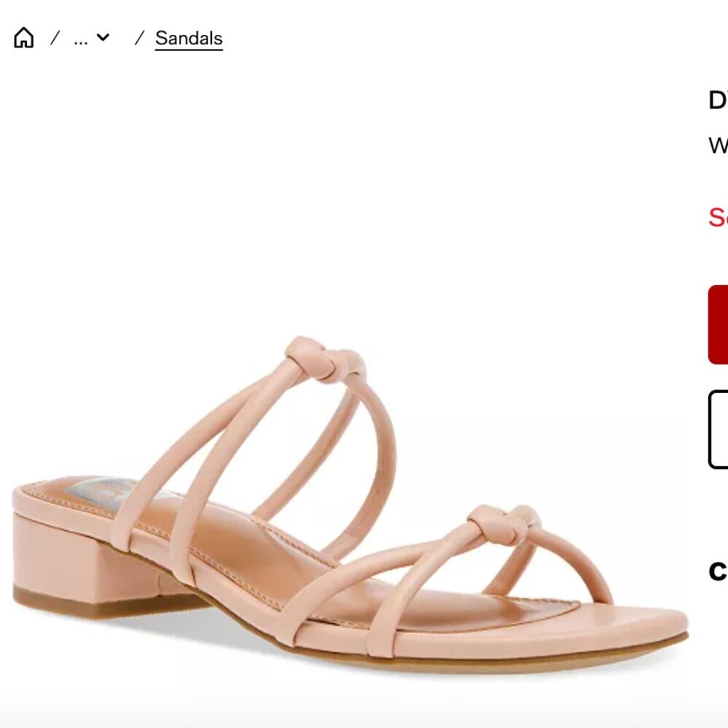Click the house-shaped navigation icon
This screenshot has height=728, width=728.
click(x=25, y=37)
